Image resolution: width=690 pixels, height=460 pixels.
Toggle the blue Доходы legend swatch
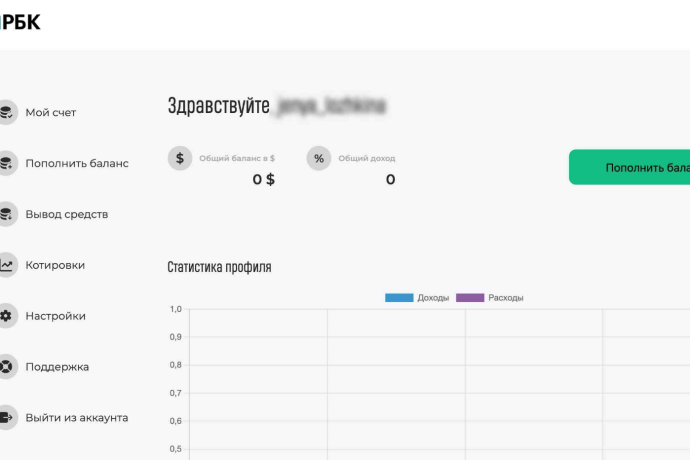[x=399, y=298]
